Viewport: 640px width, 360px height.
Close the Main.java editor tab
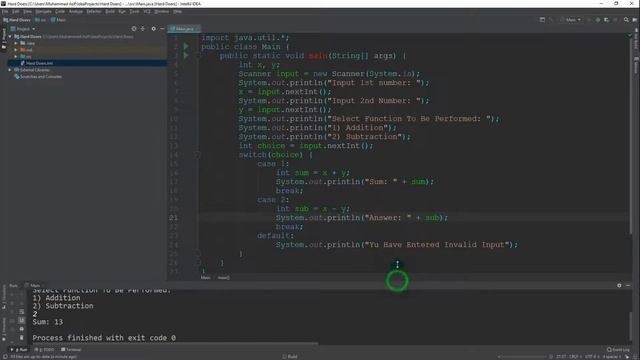(198, 29)
